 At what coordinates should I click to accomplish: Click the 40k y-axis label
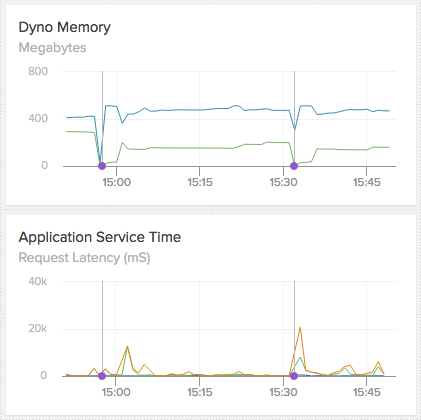38,281
